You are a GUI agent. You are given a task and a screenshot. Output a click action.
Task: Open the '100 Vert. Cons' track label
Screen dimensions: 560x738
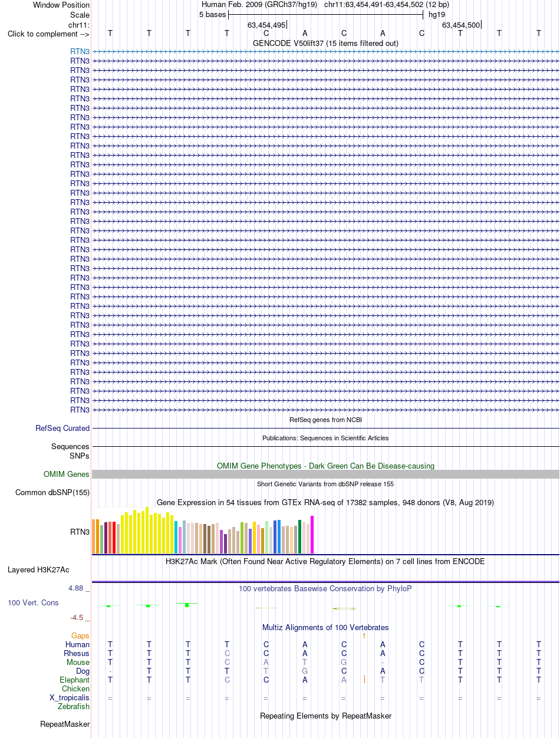coord(33,602)
